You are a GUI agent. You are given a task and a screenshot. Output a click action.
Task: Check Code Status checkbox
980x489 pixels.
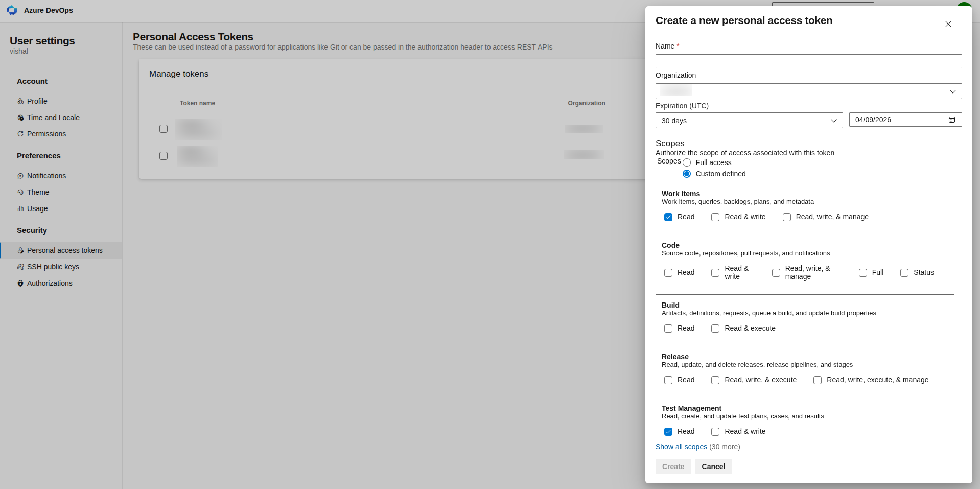904,273
